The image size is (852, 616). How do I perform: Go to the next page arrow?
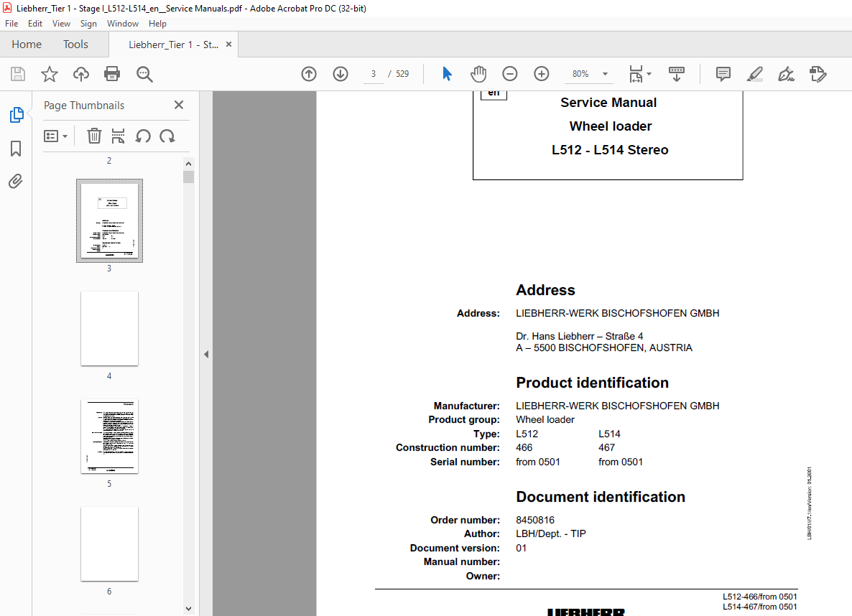[x=341, y=74]
